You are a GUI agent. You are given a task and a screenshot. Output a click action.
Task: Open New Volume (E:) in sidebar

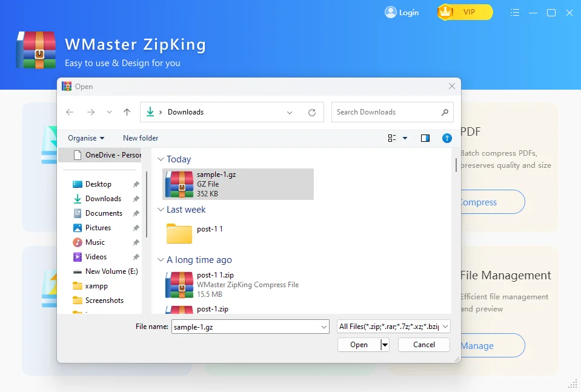111,271
